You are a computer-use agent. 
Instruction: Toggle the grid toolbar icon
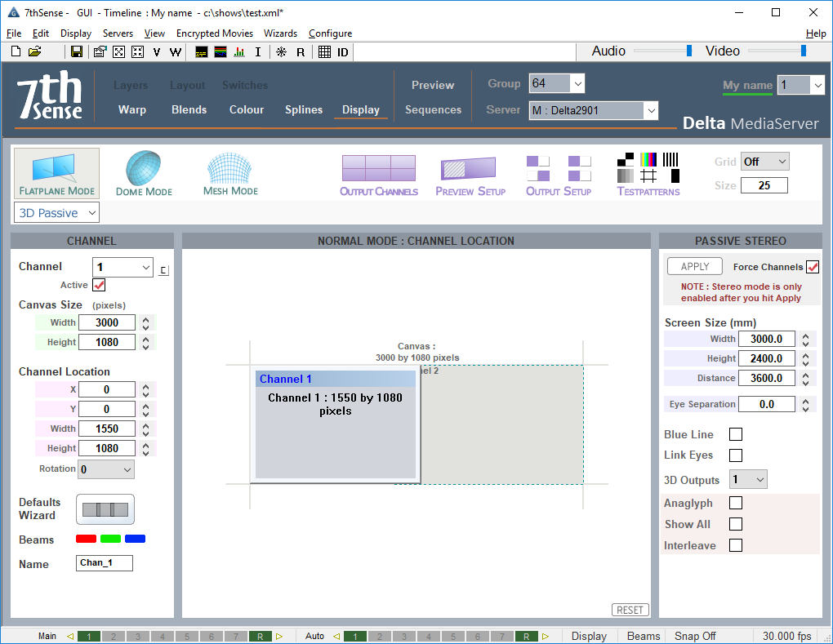(324, 52)
